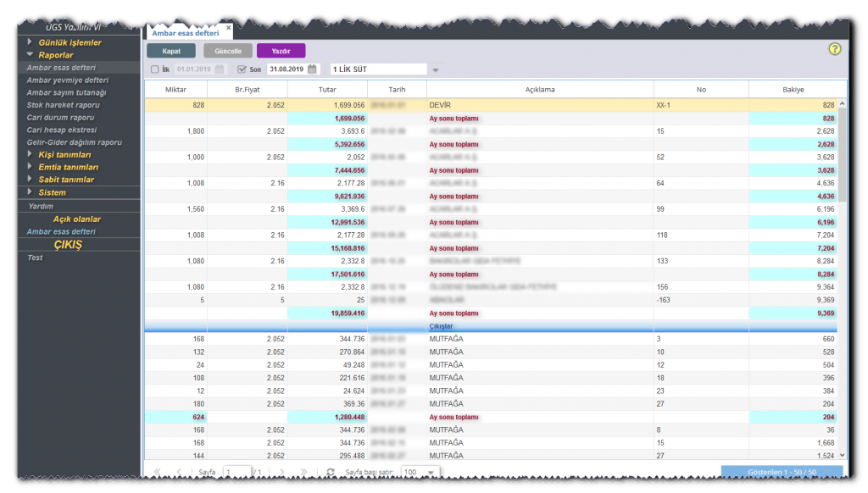Open the 1 LİK SÜT product dropdown
This screenshot has height=493, width=868.
pyautogui.click(x=435, y=69)
